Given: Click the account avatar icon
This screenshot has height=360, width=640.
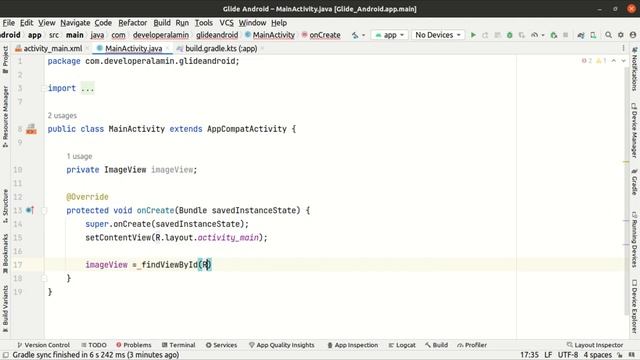Looking at the screenshot, I should click(633, 35).
